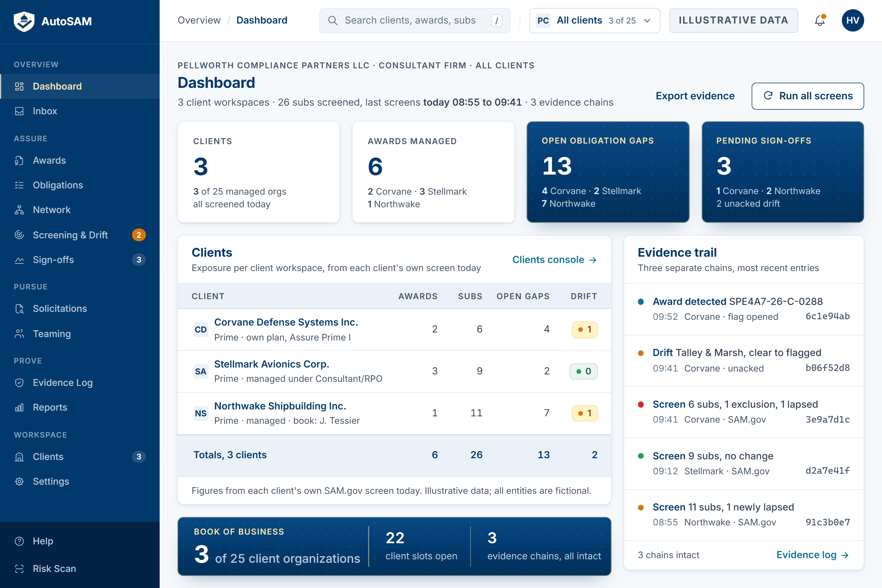
Task: Click the CD client badge
Action: [201, 329]
